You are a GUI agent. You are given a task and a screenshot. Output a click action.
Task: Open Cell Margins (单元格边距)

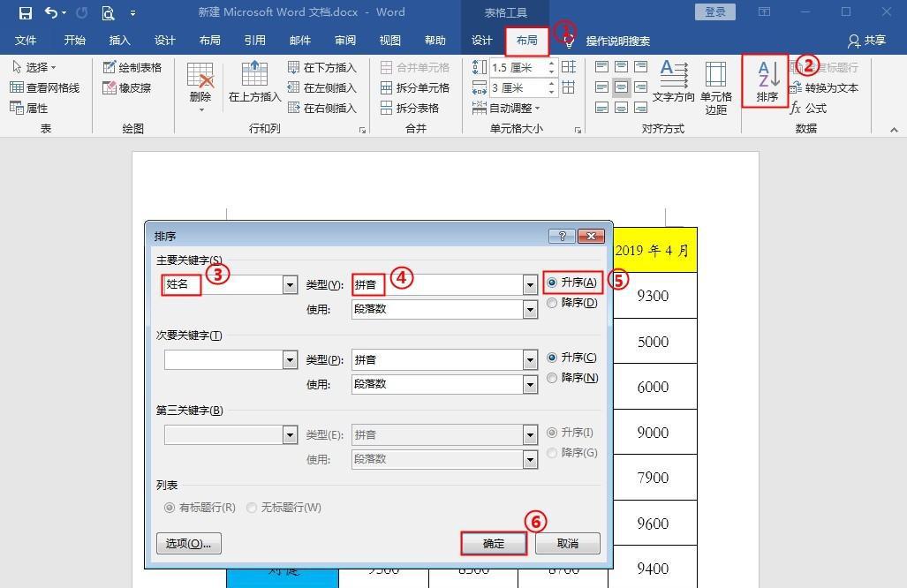(x=715, y=88)
